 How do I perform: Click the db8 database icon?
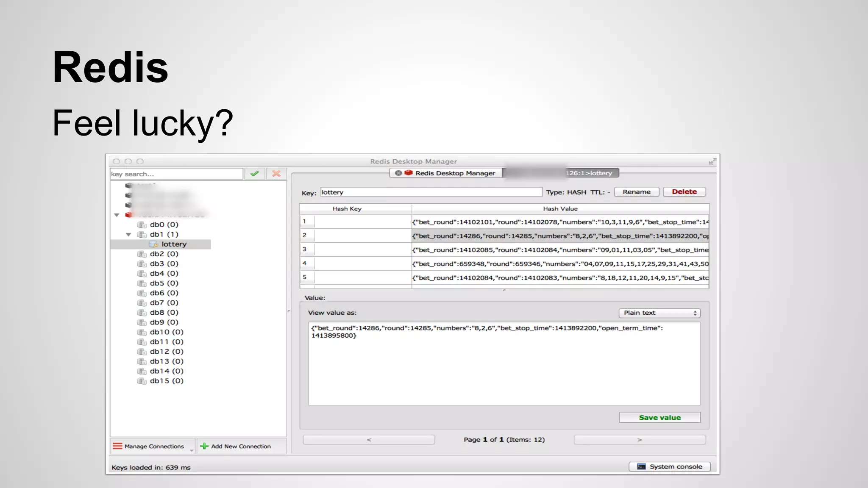[142, 312]
